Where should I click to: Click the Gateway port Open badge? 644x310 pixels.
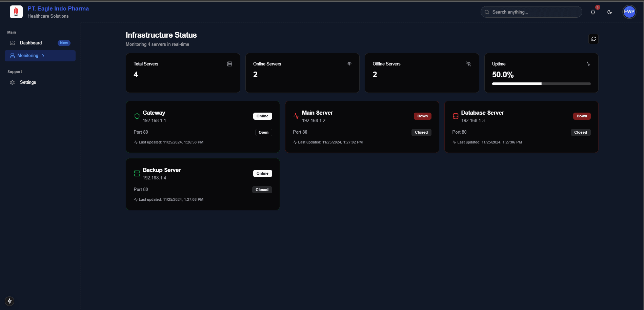click(x=263, y=133)
